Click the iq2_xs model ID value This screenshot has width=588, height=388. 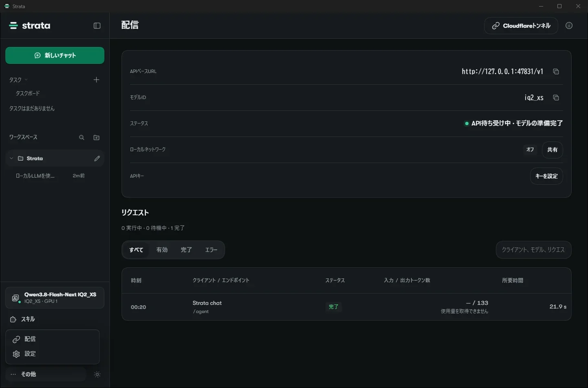coord(534,97)
